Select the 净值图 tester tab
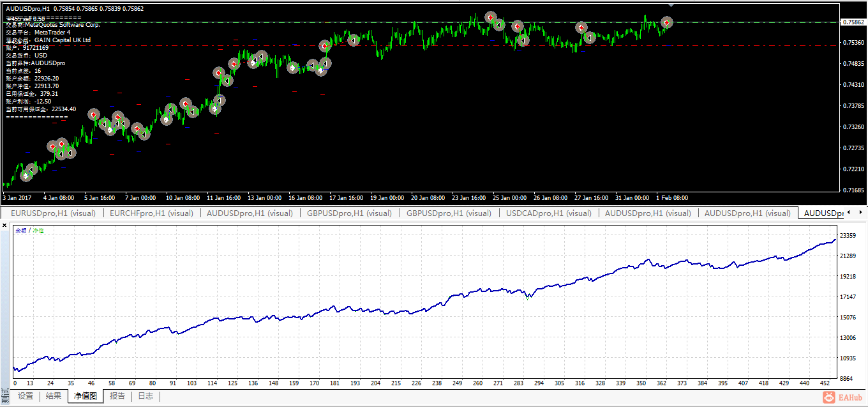Image resolution: width=868 pixels, height=407 pixels. pyautogui.click(x=85, y=396)
